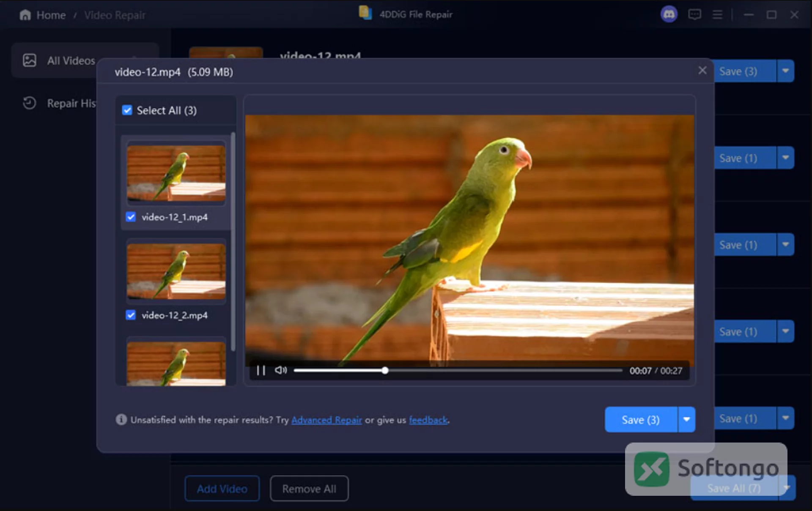812x511 pixels.
Task: Go to Home via house icon
Action: [x=25, y=15]
